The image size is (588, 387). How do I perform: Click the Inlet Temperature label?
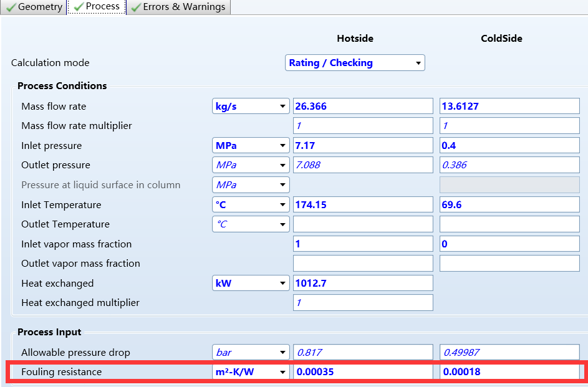pos(61,205)
